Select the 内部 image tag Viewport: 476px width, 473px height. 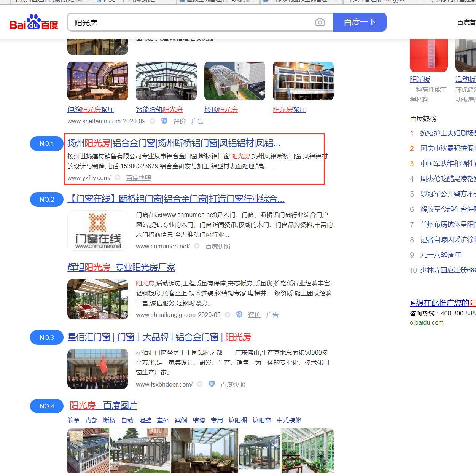coord(92,420)
